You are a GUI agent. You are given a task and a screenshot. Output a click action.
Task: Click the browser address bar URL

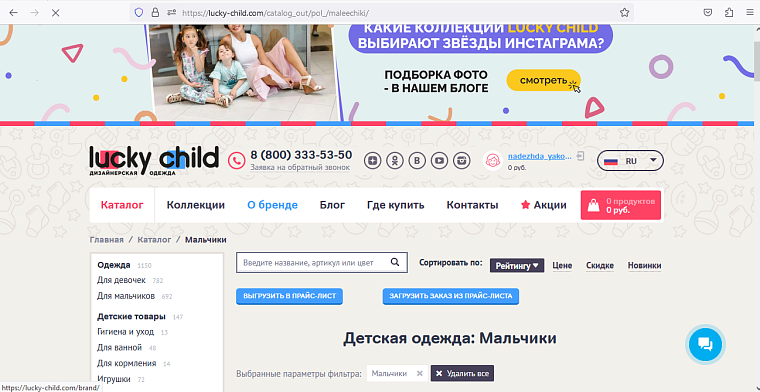point(275,13)
